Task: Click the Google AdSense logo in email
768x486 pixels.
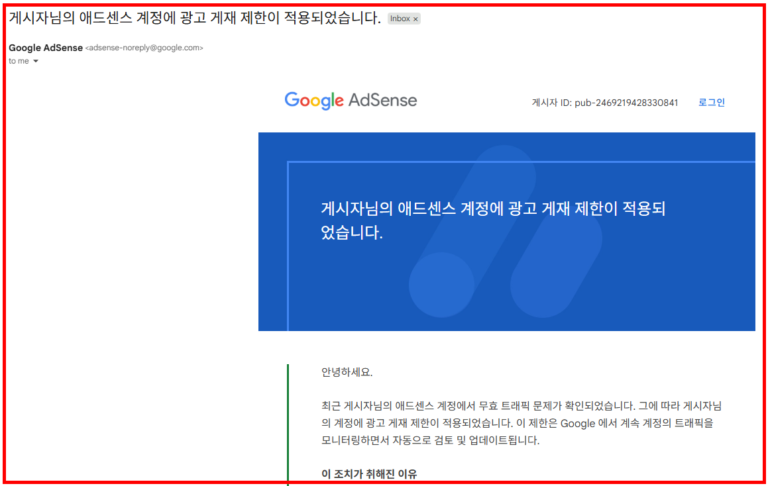Action: pos(351,100)
